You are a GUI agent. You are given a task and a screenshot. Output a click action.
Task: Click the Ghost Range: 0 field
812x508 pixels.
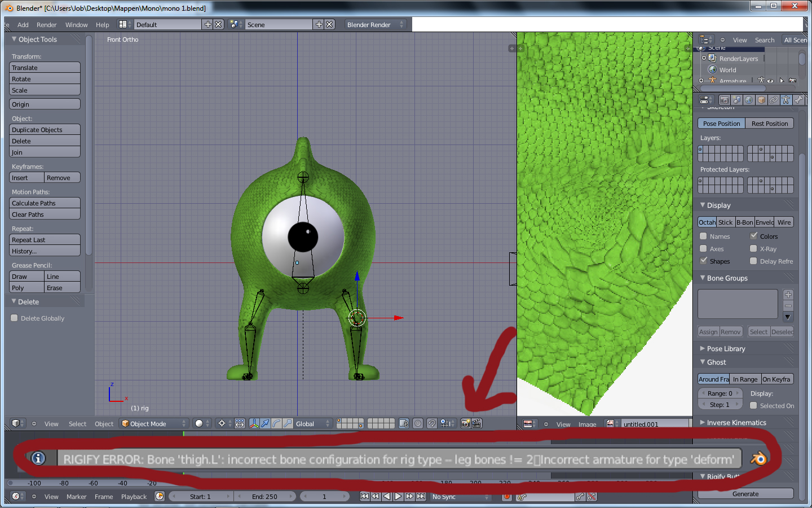(720, 393)
